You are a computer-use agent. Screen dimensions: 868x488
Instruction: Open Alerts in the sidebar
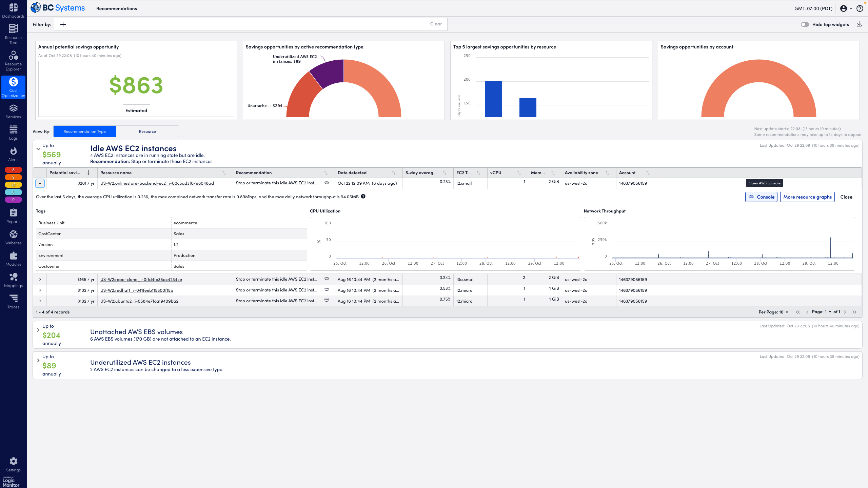pyautogui.click(x=13, y=154)
